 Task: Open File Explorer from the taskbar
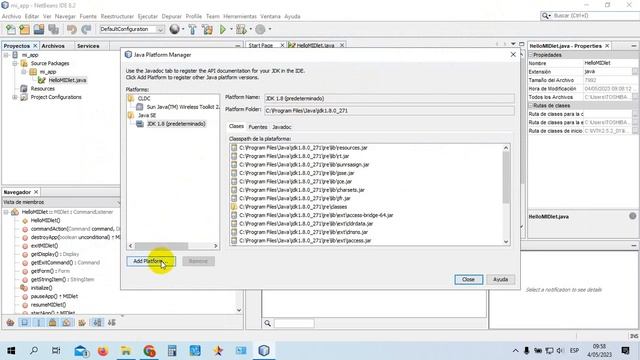coord(126,351)
